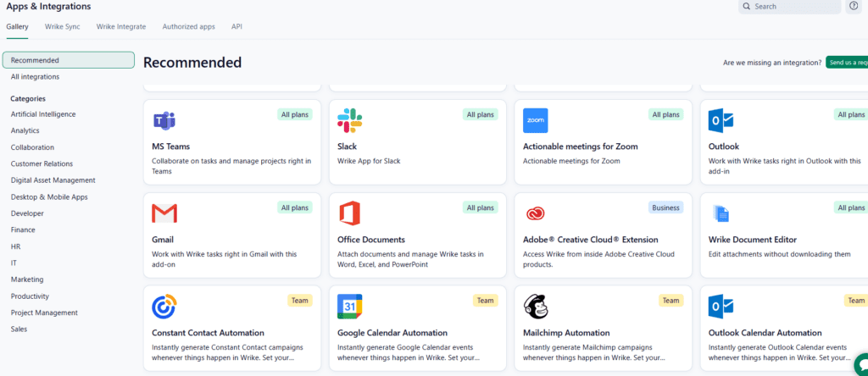Choose the Project Management category
Screen dimensions: 868x376
[x=44, y=312]
